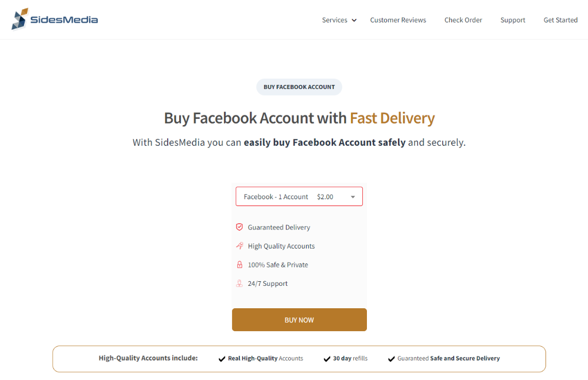Expand the Services menu chevron

[x=354, y=20]
